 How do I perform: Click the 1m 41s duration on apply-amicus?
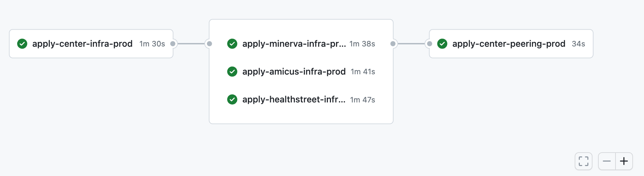(x=363, y=71)
